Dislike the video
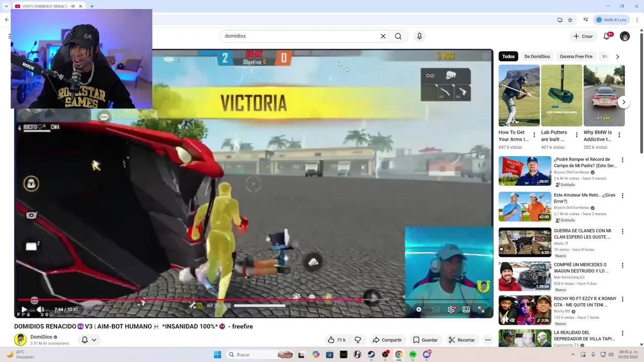The height and width of the screenshot is (362, 644). (358, 340)
